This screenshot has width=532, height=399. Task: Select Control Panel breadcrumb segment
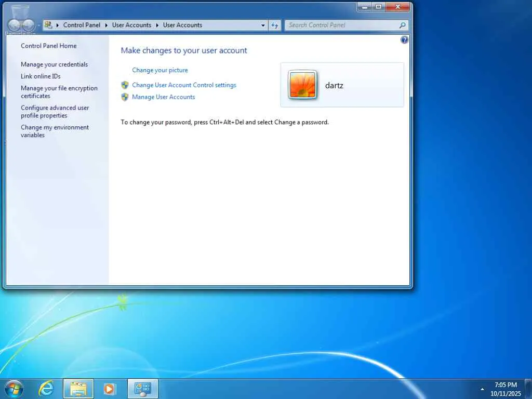pyautogui.click(x=82, y=25)
